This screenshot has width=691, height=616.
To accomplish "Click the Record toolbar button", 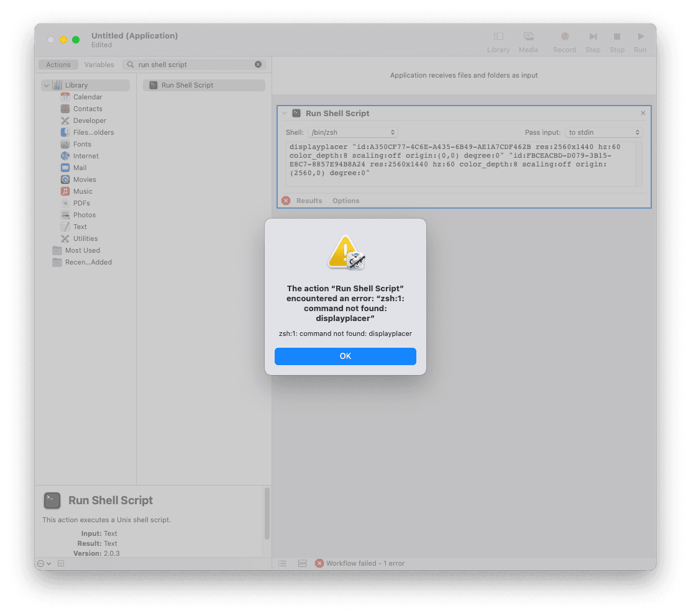I will click(564, 42).
